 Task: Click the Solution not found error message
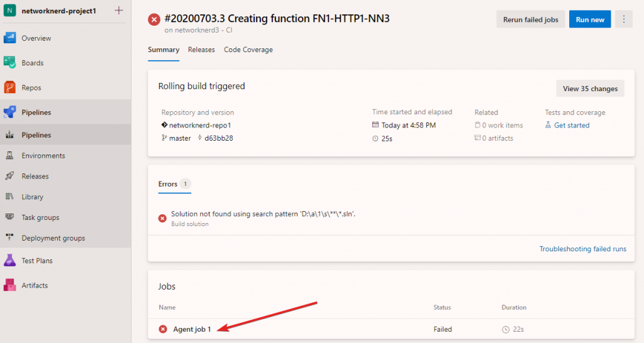[264, 214]
